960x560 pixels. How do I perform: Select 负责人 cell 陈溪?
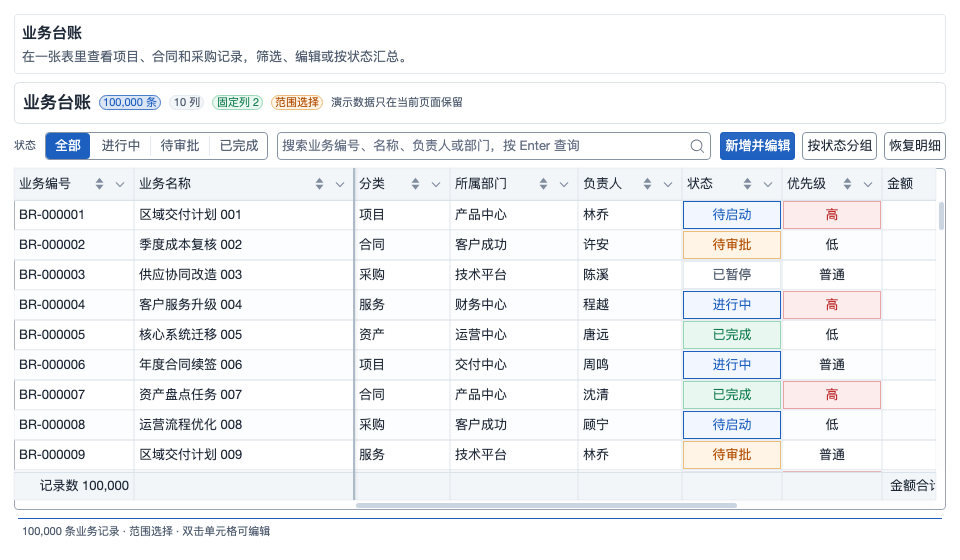point(630,275)
